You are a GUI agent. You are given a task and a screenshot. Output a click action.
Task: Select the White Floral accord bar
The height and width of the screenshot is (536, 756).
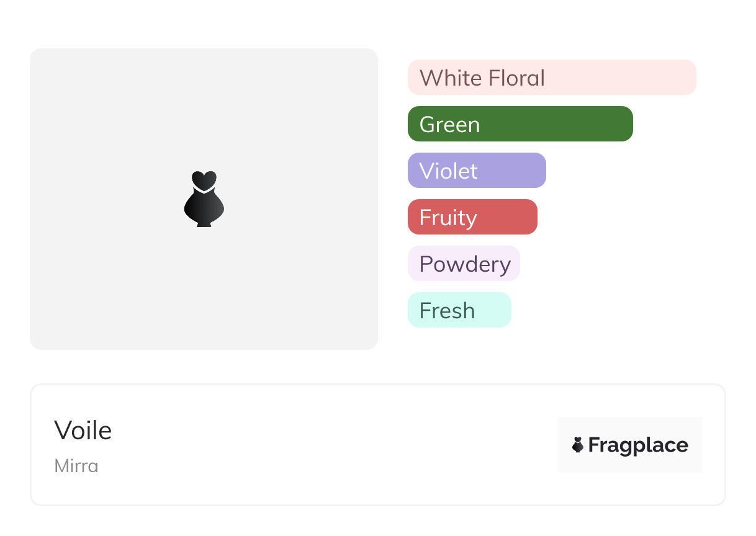click(552, 78)
